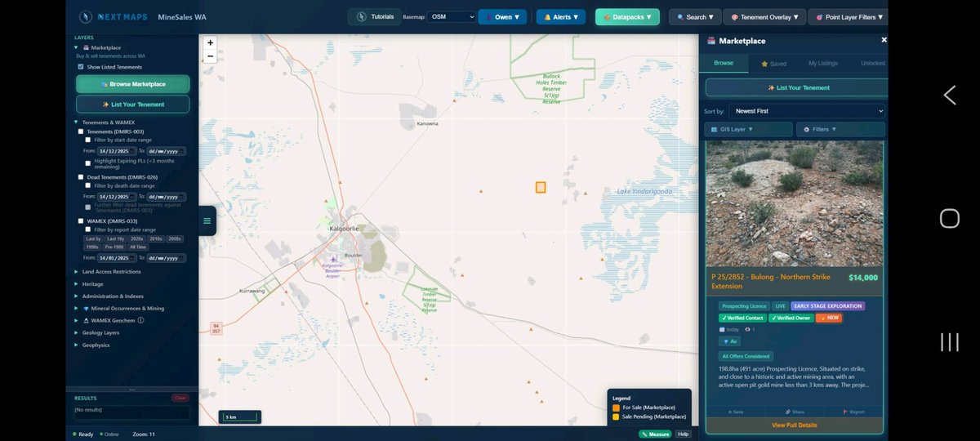The image size is (980, 441).
Task: Expand the Heritage layer group
Action: point(92,284)
